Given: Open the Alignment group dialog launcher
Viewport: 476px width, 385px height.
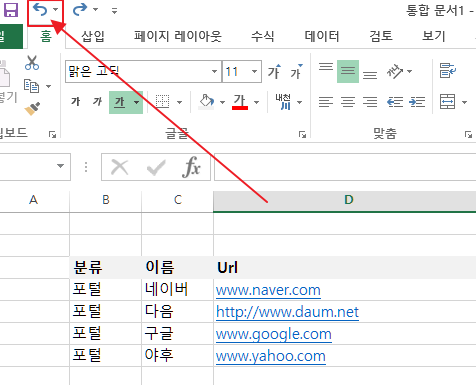Looking at the screenshot, I should (468, 134).
